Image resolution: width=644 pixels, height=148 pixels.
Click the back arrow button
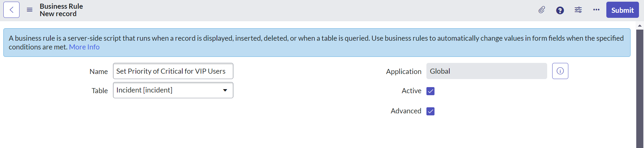pos(11,10)
